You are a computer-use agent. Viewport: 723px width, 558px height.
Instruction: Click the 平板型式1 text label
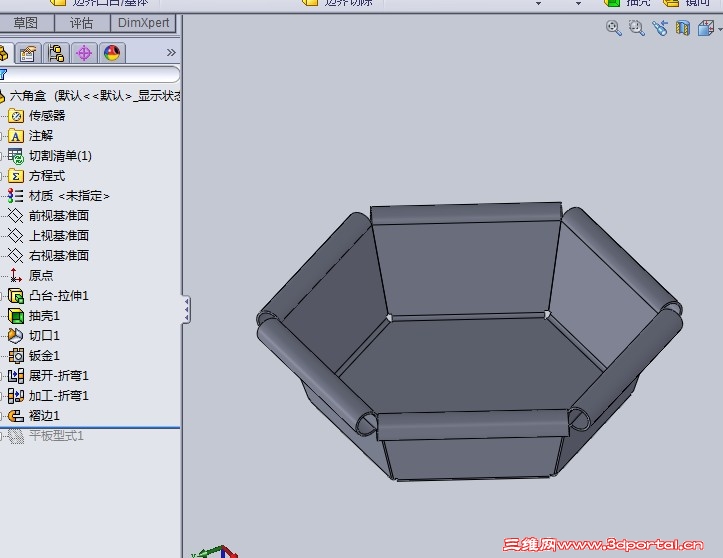56,436
